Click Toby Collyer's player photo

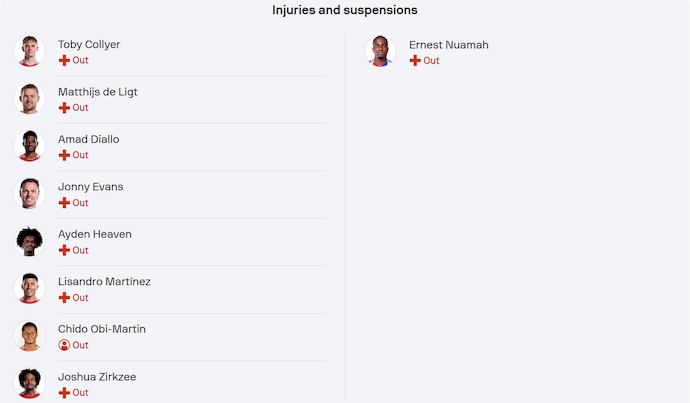pyautogui.click(x=30, y=51)
